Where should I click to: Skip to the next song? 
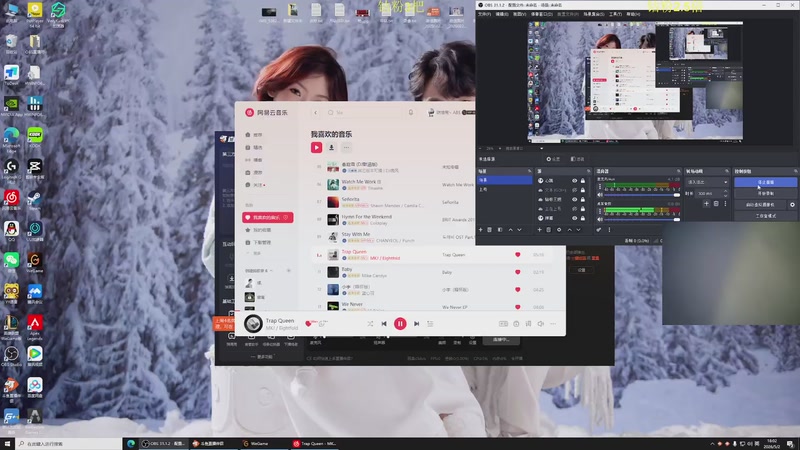[416, 323]
